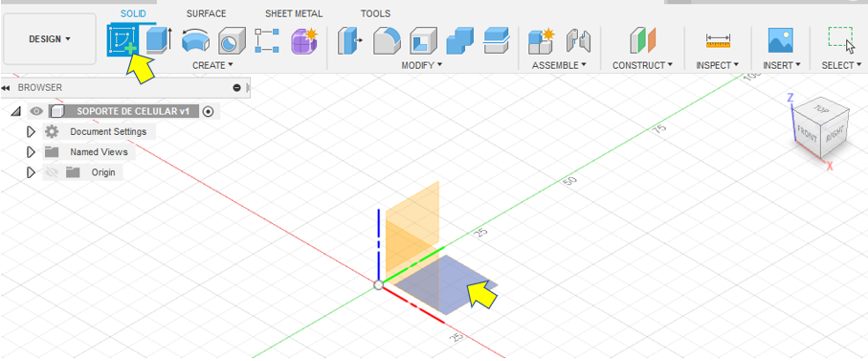Click the origin point at axes intersection

tap(378, 285)
